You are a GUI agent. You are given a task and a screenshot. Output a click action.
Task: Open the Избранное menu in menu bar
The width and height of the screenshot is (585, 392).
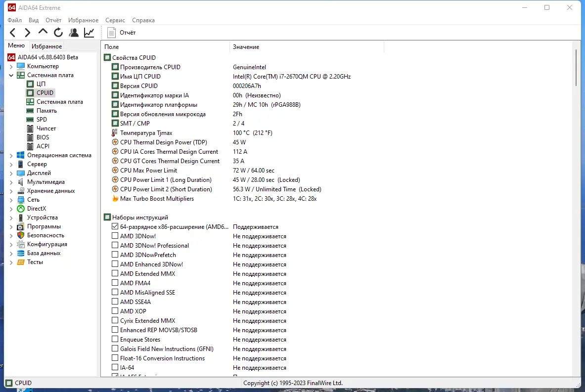coord(83,20)
